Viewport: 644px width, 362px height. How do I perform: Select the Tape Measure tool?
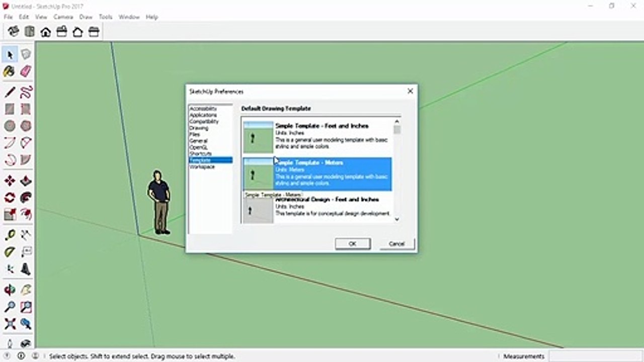coord(10,235)
